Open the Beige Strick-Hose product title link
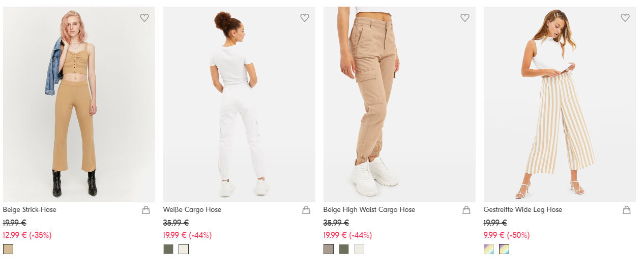Viewport: 644px width, 271px height. click(30, 210)
